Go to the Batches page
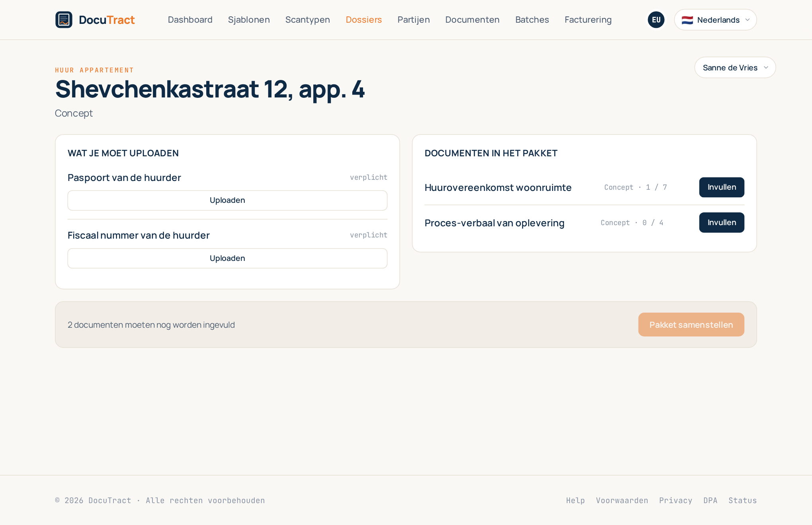Image resolution: width=812 pixels, height=525 pixels. pyautogui.click(x=532, y=20)
